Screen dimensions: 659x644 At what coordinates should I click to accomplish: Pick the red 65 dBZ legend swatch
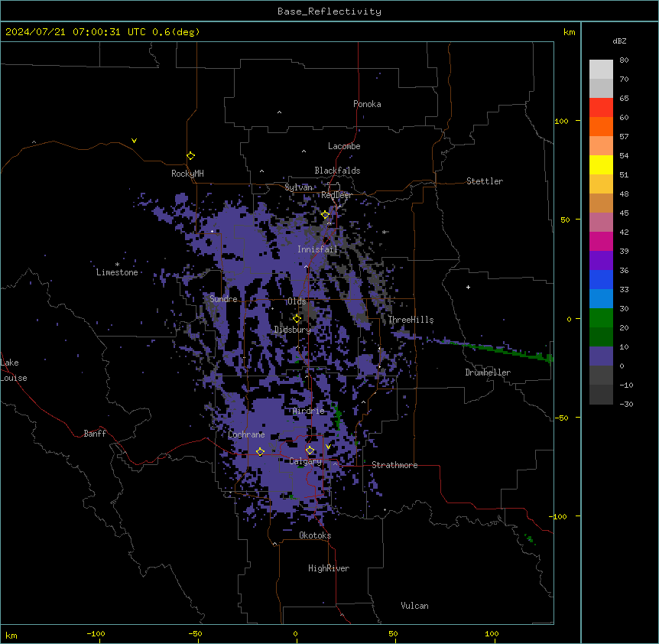tap(601, 107)
